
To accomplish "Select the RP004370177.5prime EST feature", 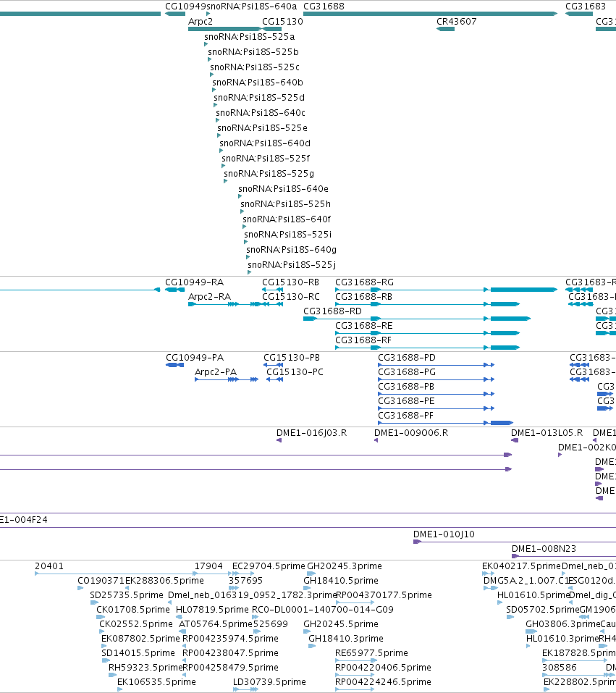I will click(x=355, y=602).
